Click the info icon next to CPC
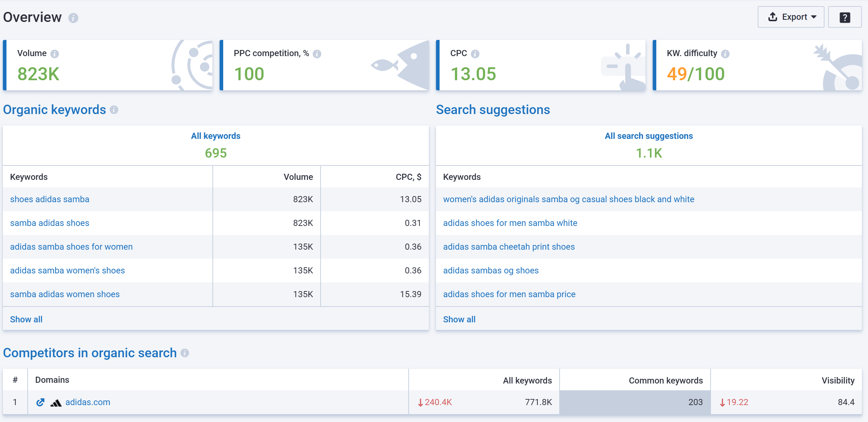868x422 pixels. tap(475, 53)
